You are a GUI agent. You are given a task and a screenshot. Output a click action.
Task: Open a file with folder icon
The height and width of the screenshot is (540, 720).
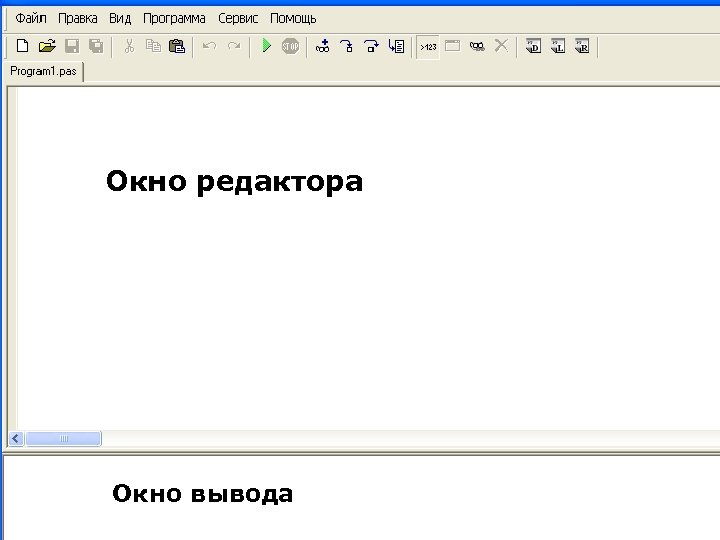(x=47, y=46)
